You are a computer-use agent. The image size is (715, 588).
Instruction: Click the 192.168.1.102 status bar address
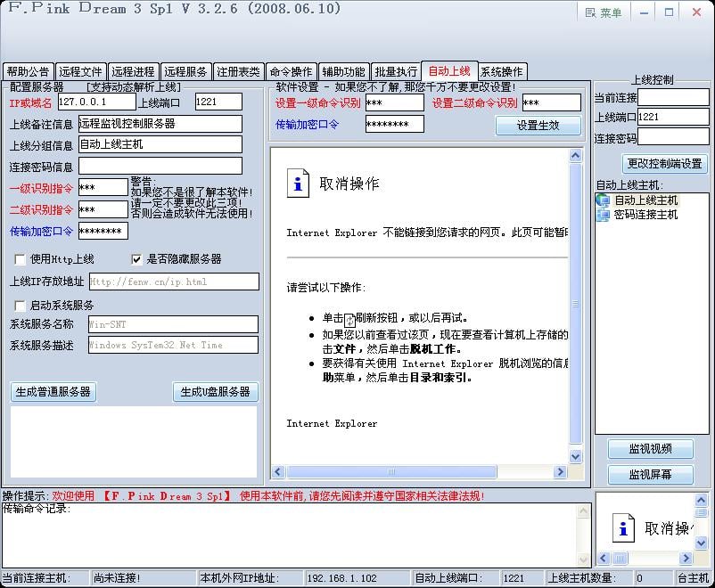point(342,578)
